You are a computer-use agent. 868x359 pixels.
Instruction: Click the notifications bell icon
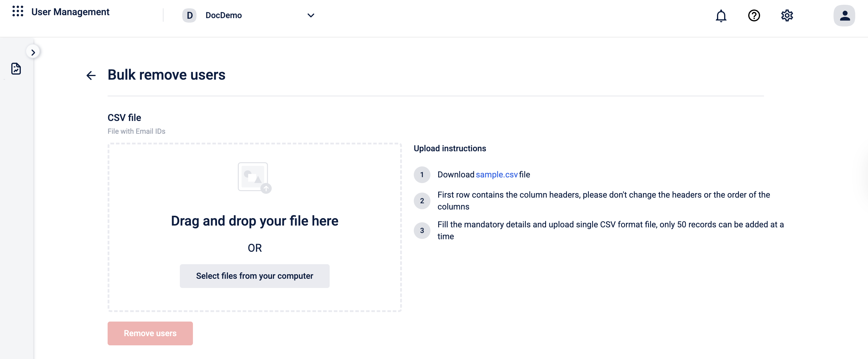721,15
